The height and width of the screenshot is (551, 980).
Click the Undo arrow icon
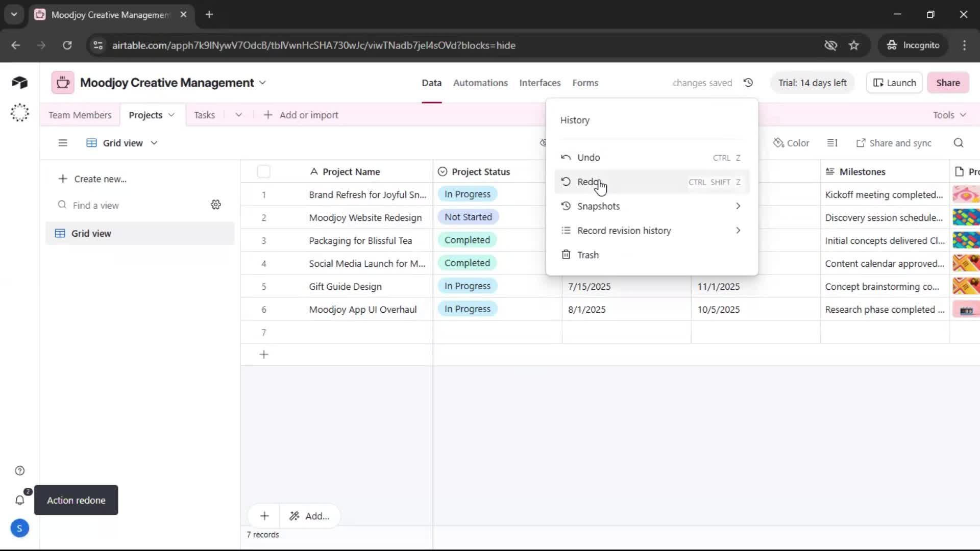point(566,158)
